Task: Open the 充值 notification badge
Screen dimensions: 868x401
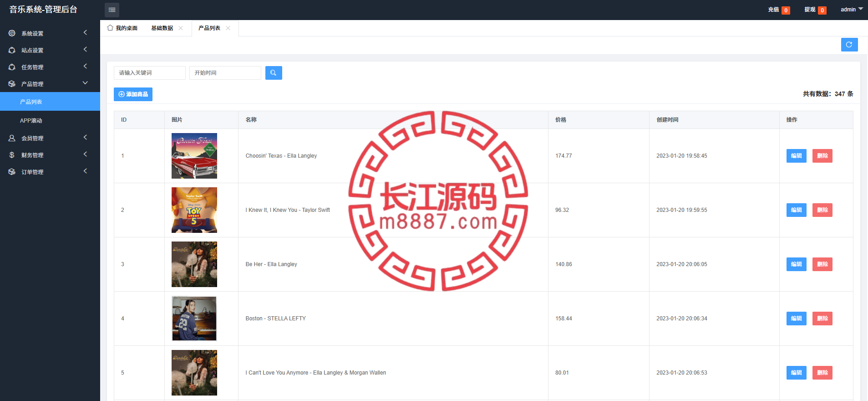Action: 786,10
